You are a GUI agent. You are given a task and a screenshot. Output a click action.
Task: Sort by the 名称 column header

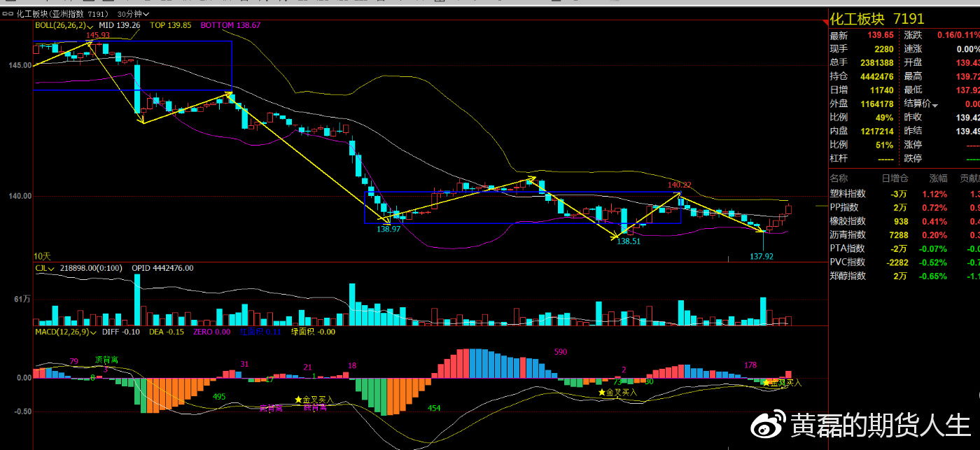pos(839,178)
